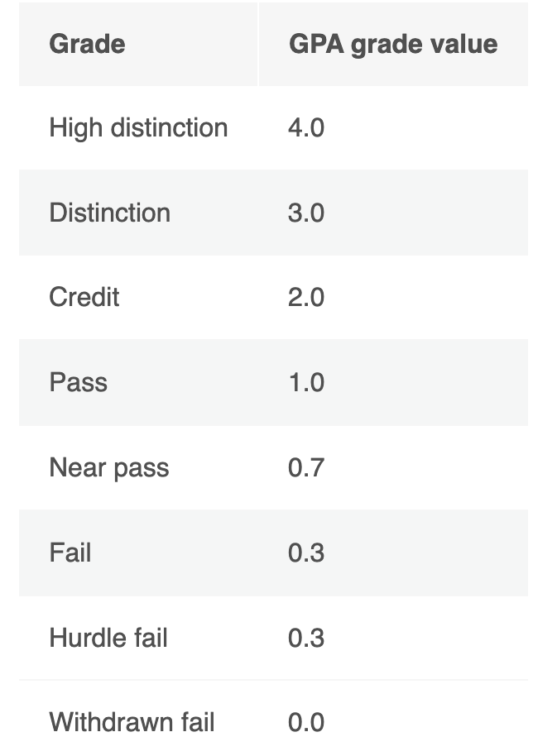The image size is (533, 756).
Task: Select the Withdrawn fail grade cell
Action: click(x=132, y=722)
